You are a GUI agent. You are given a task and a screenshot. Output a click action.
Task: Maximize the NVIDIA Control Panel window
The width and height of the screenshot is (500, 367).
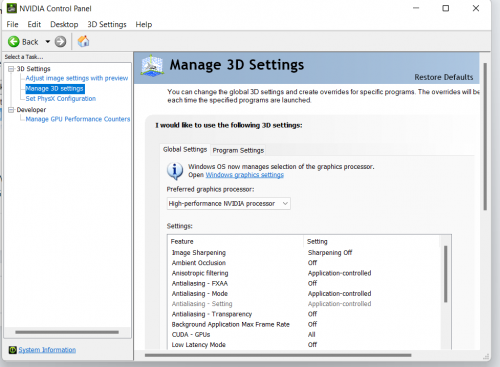pos(446,8)
